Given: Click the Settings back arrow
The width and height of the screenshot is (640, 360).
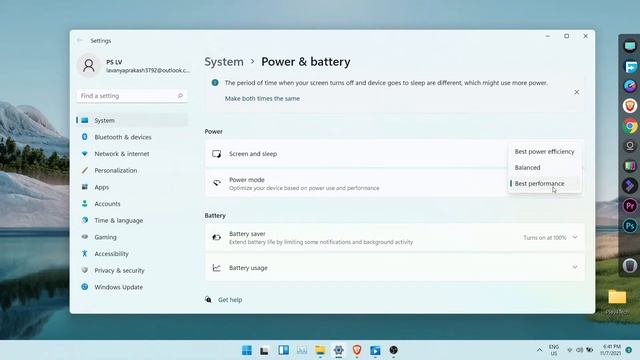Looking at the screenshot, I should 80,40.
